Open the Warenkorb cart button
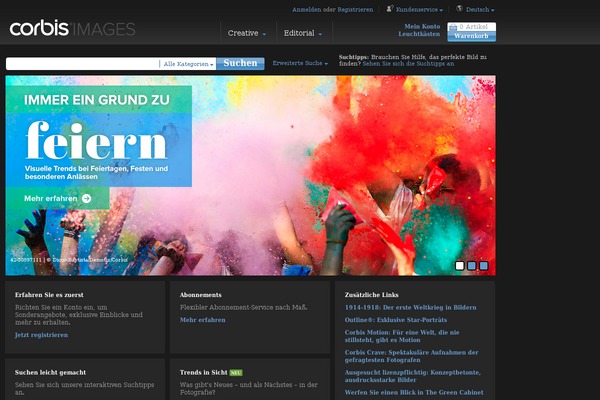Screen dimensions: 600x400 tap(471, 36)
